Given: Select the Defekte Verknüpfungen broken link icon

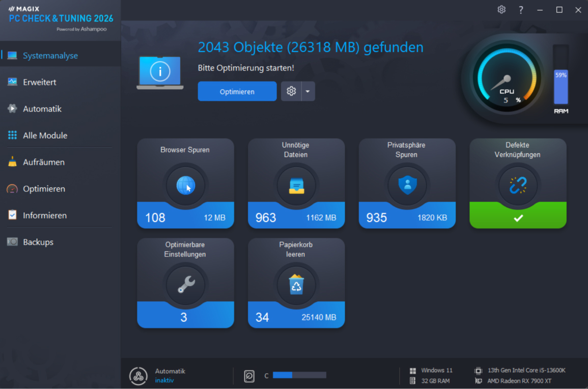Looking at the screenshot, I should point(518,186).
